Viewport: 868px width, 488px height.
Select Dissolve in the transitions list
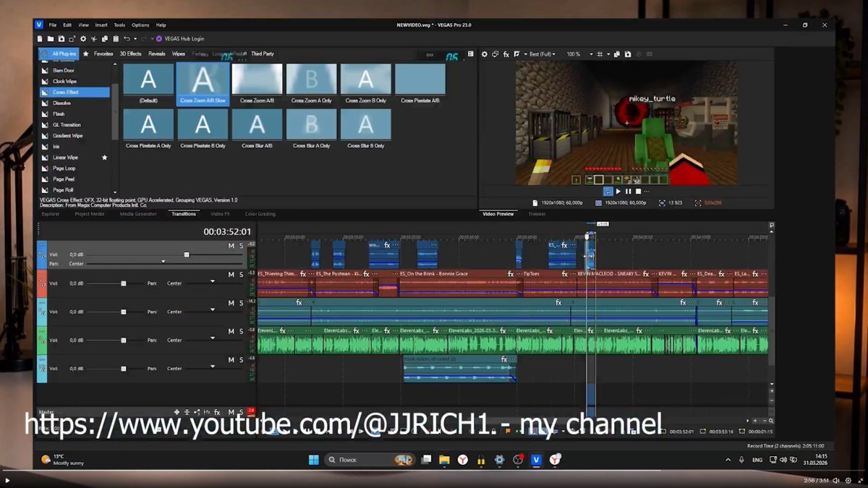click(x=62, y=103)
